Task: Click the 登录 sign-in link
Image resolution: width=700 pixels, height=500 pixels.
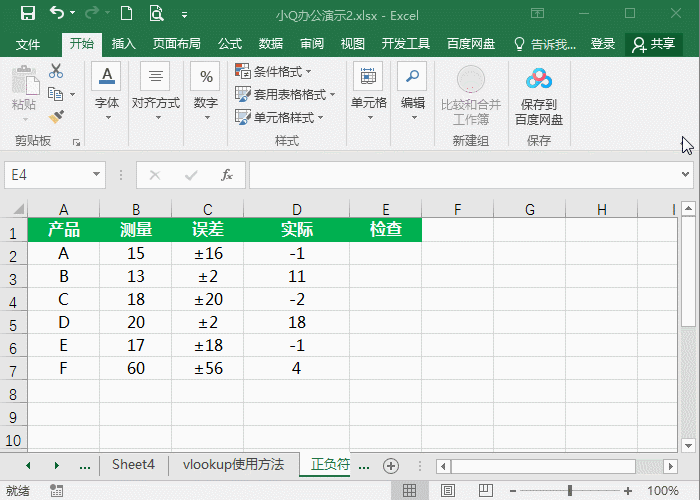Action: coord(603,44)
